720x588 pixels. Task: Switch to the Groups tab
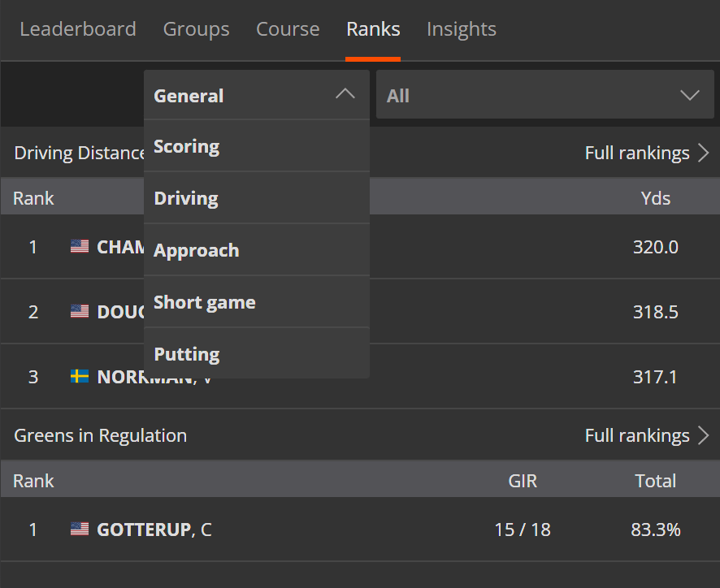coord(196,29)
